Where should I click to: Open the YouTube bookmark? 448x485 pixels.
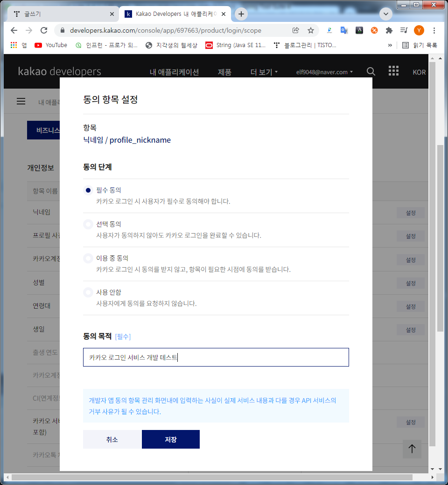coord(51,45)
